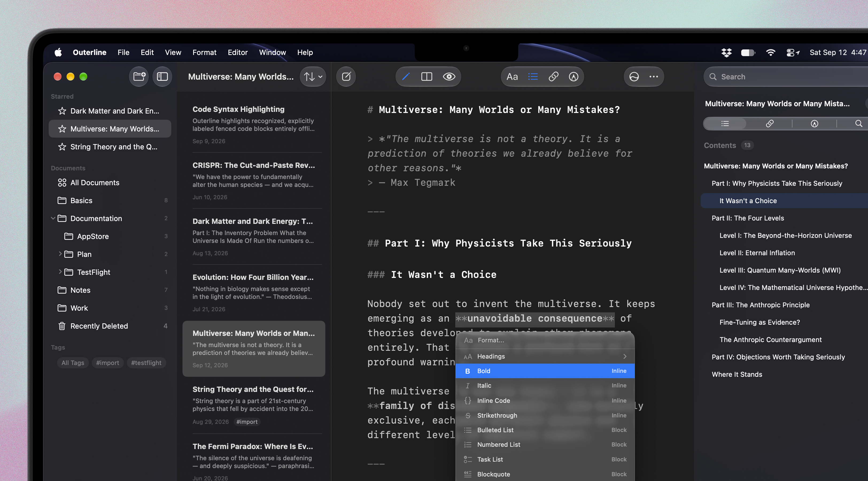
Task: Select the Contents list tab in inspector
Action: click(725, 124)
